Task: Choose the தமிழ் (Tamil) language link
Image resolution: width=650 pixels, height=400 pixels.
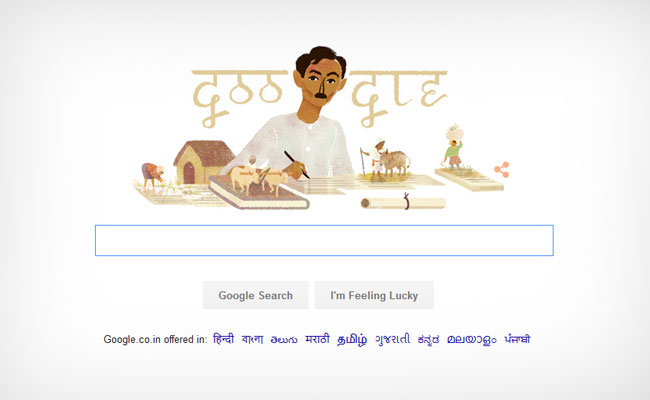Action: pos(352,339)
